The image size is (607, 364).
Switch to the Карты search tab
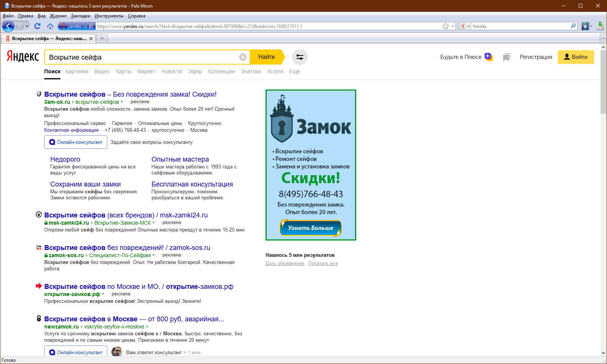pyautogui.click(x=124, y=71)
